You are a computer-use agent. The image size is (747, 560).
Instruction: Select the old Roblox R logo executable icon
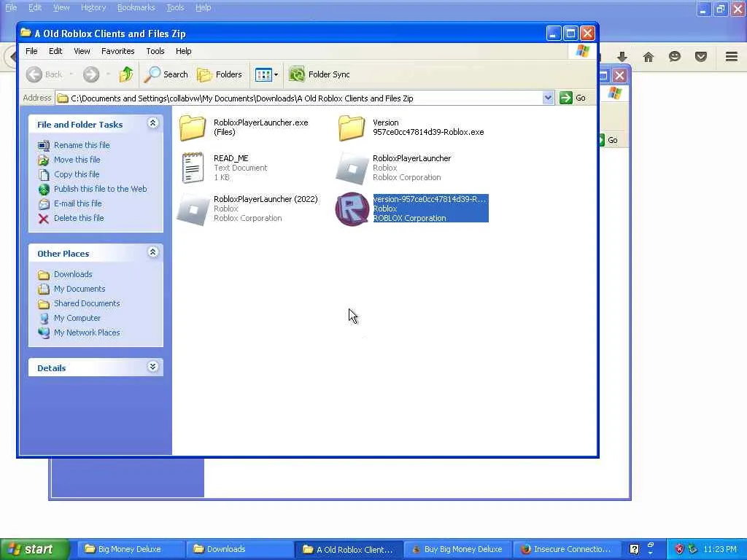(x=352, y=209)
